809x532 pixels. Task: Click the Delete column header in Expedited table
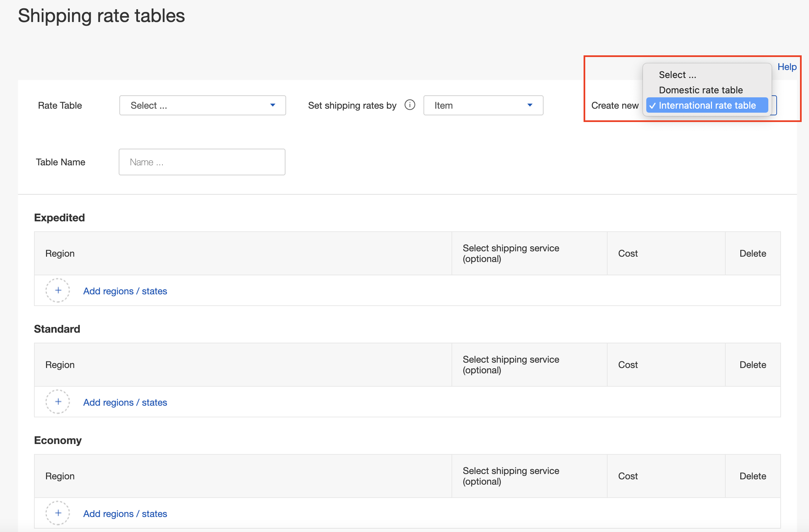[x=752, y=253]
